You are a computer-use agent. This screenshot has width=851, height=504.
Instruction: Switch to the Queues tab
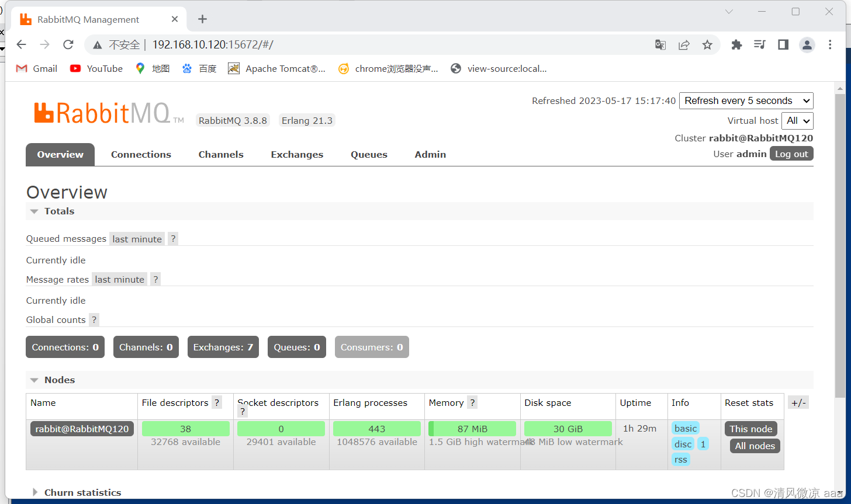(369, 154)
